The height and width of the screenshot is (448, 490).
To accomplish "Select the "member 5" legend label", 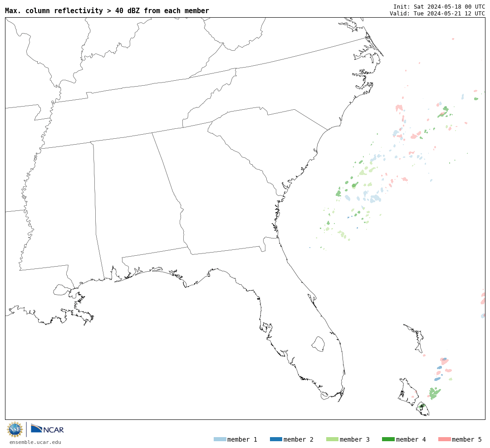I will [x=467, y=439].
